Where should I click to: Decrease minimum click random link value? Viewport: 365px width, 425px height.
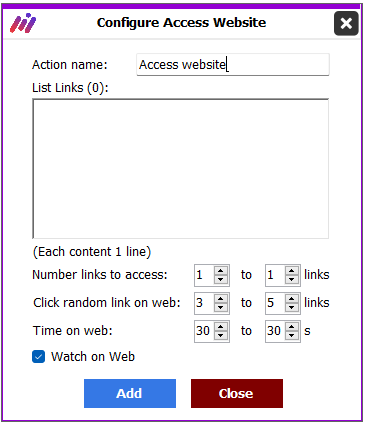click(x=221, y=307)
